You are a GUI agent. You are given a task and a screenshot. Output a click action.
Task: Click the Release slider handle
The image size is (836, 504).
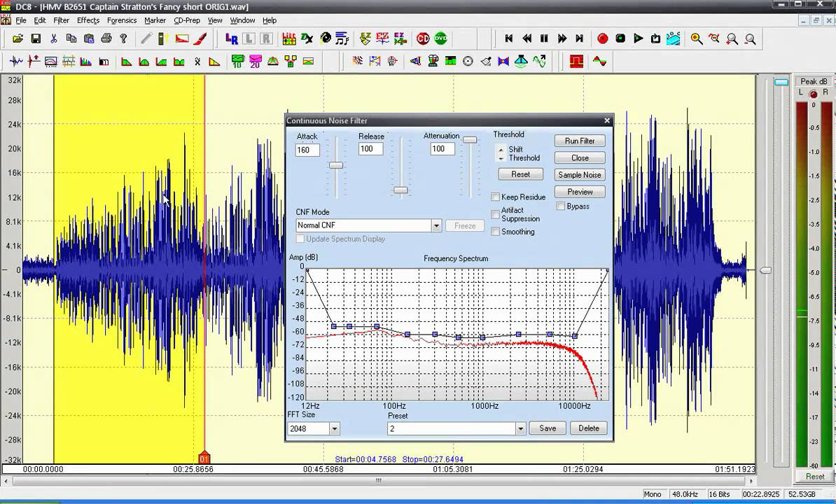400,190
